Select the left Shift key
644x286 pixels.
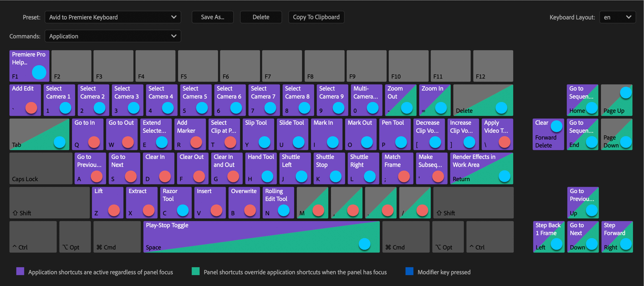click(49, 203)
